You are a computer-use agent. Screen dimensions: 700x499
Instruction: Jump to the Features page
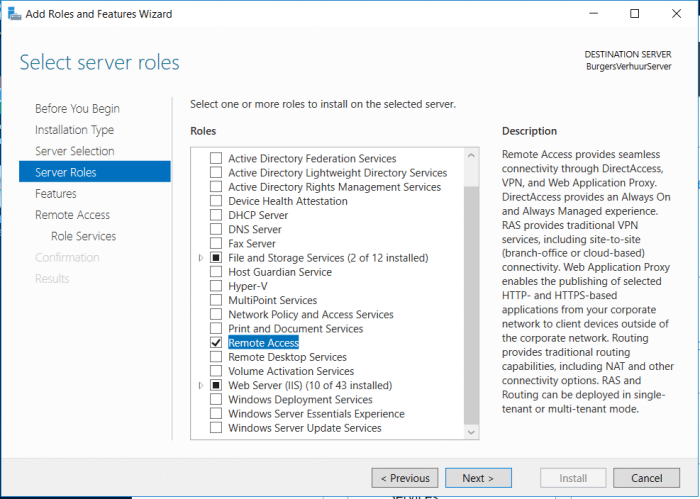56,194
